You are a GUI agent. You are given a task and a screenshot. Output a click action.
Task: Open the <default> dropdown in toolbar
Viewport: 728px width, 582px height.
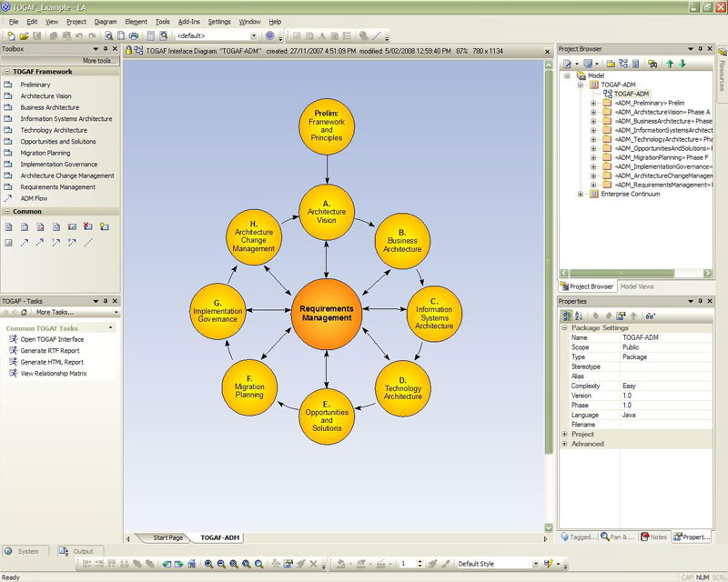(x=253, y=35)
